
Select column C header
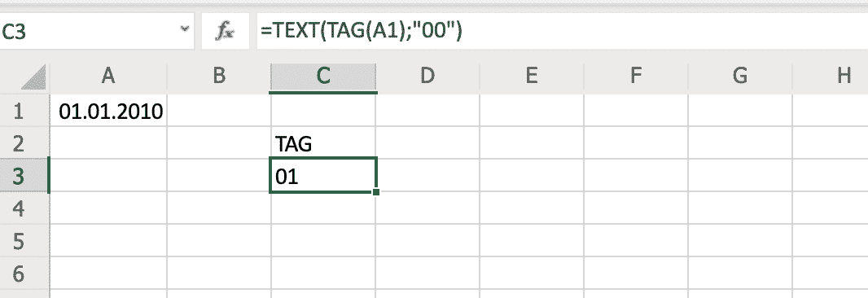point(323,76)
